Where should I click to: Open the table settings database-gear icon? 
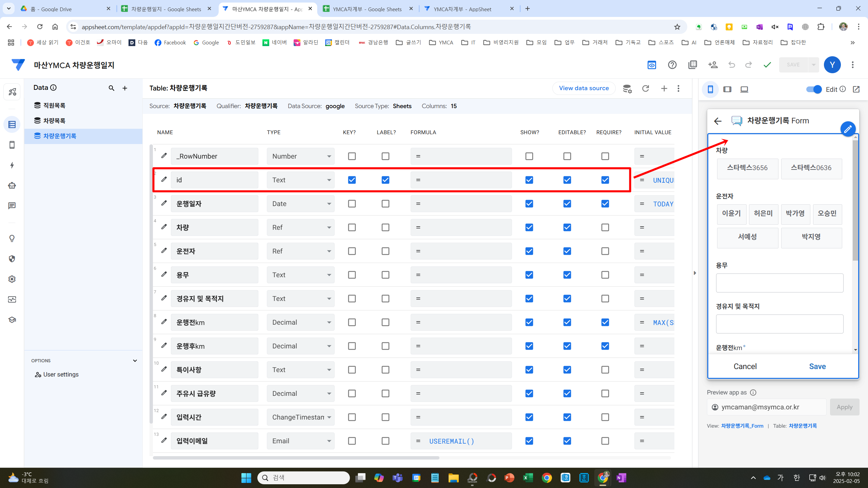point(627,89)
